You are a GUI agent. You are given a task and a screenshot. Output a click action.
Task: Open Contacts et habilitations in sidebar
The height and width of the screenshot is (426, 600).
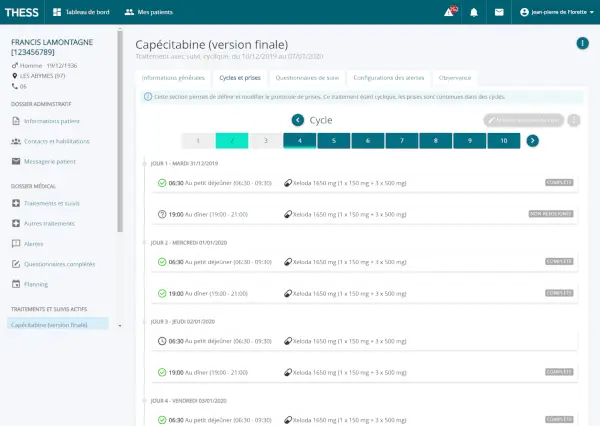pyautogui.click(x=57, y=141)
